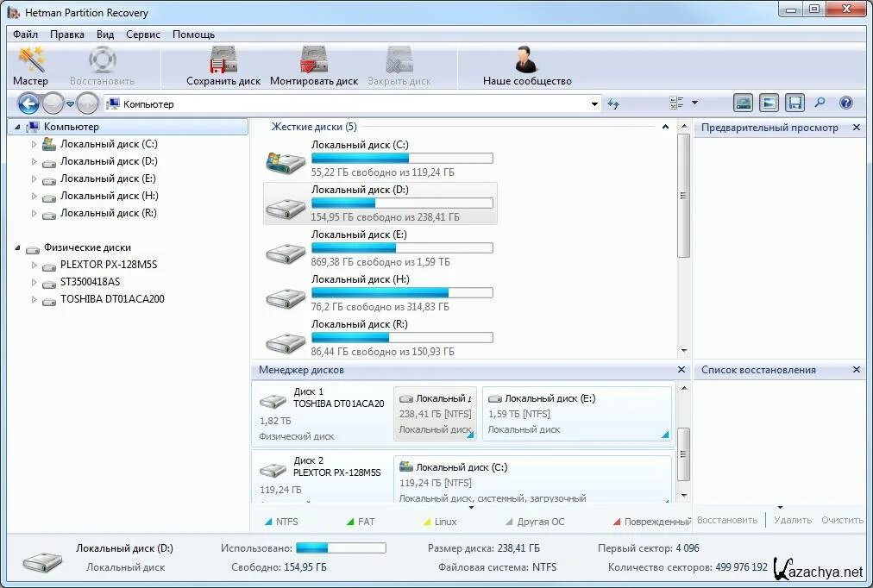
Task: Select drive E: icon in hard disks list
Action: pos(285,253)
